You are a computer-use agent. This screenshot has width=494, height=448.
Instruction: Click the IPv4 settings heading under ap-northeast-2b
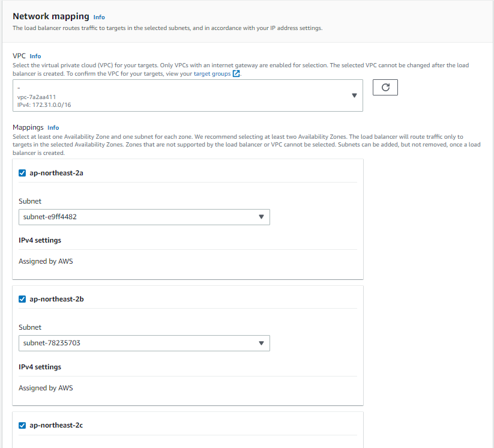[40, 367]
